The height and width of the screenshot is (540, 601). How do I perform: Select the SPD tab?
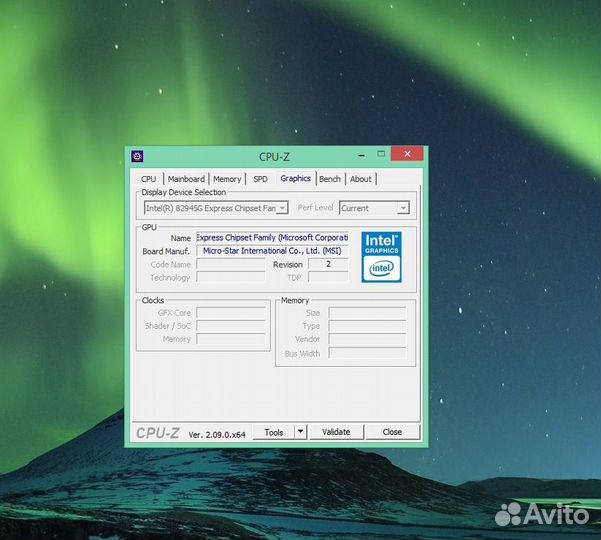pos(260,179)
